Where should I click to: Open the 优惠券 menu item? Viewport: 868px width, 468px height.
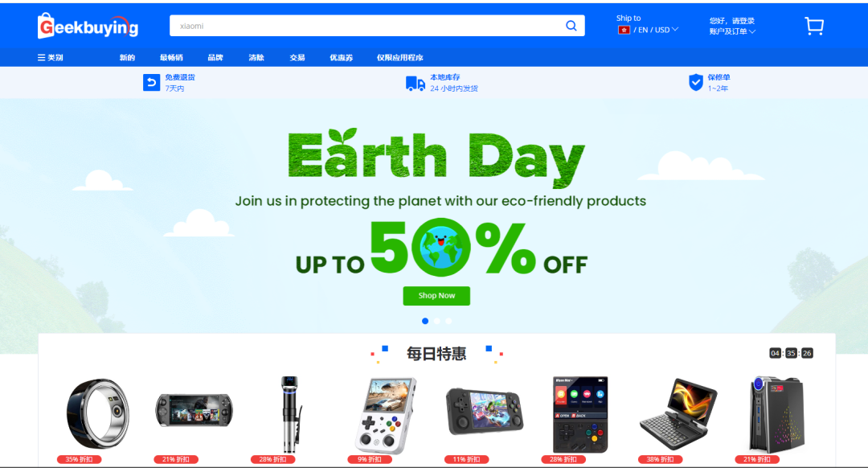click(341, 58)
